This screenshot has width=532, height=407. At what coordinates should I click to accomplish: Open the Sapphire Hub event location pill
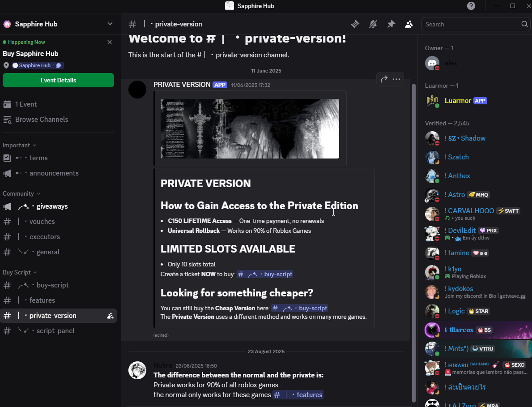(37, 65)
